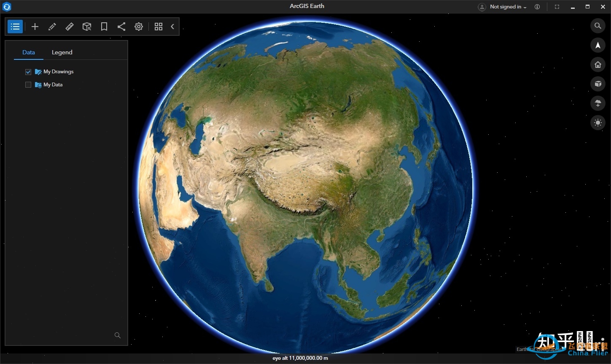Open the Share tool
This screenshot has height=364, width=611.
click(121, 27)
